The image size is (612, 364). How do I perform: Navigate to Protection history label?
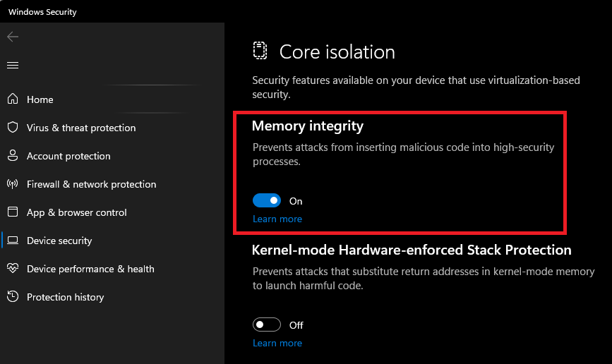click(65, 297)
